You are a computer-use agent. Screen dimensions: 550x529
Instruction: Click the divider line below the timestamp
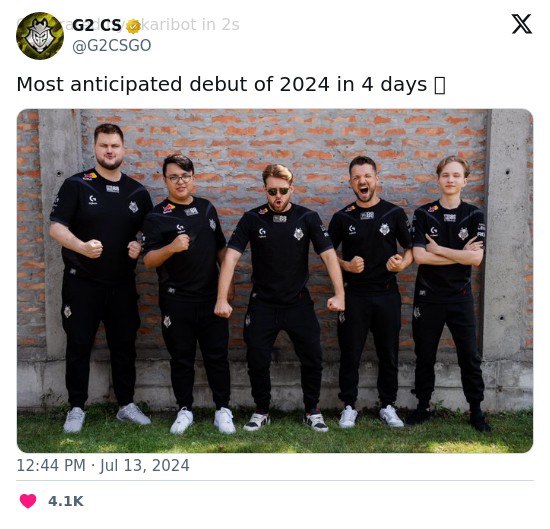275,480
